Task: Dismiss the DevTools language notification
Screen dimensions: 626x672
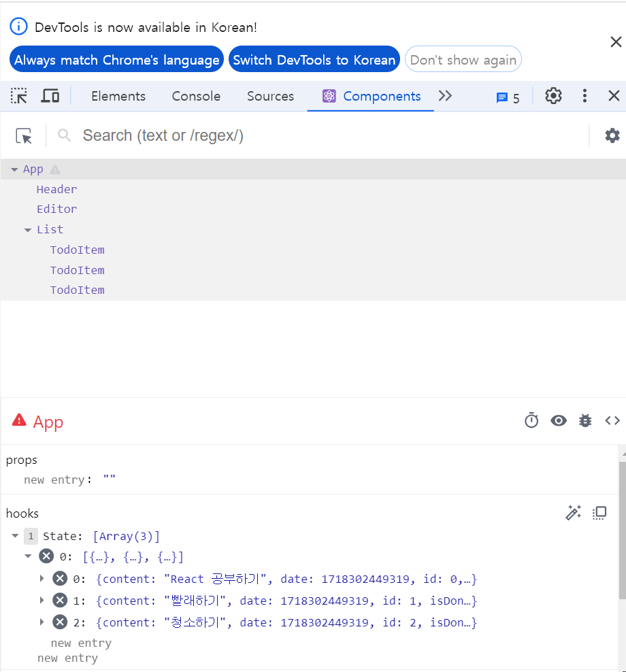Action: (616, 41)
